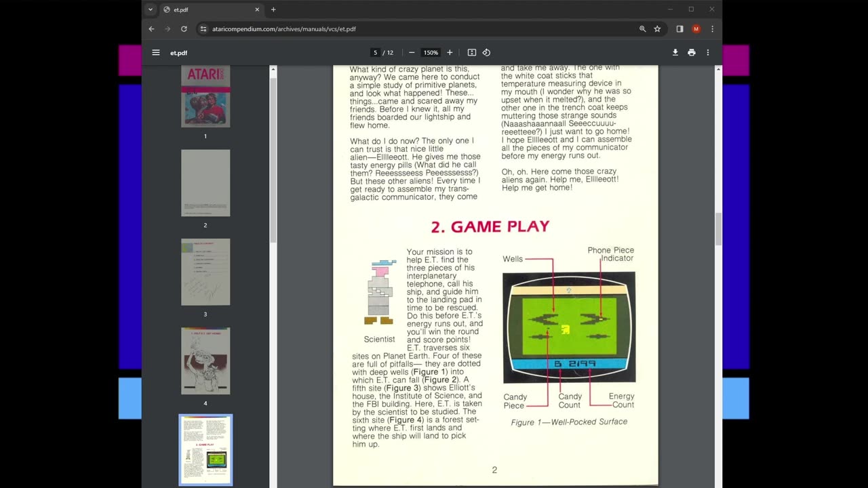Click the 'Energy Count' label

622,401
